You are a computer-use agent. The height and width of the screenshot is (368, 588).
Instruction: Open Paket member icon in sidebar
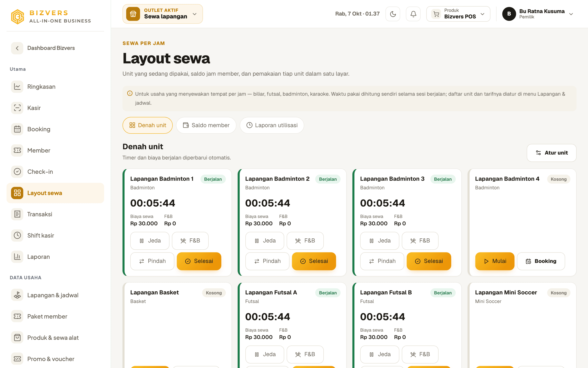pyautogui.click(x=17, y=316)
